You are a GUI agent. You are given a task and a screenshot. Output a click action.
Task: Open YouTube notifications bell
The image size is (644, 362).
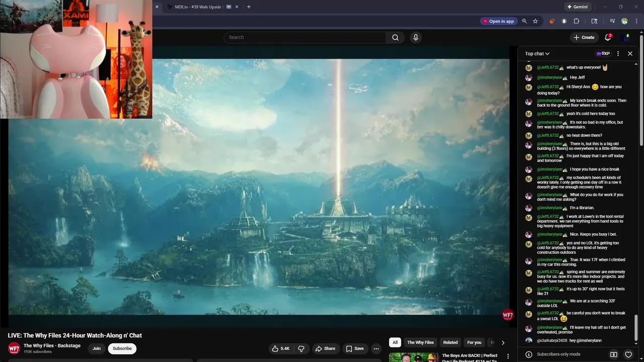pyautogui.click(x=608, y=37)
